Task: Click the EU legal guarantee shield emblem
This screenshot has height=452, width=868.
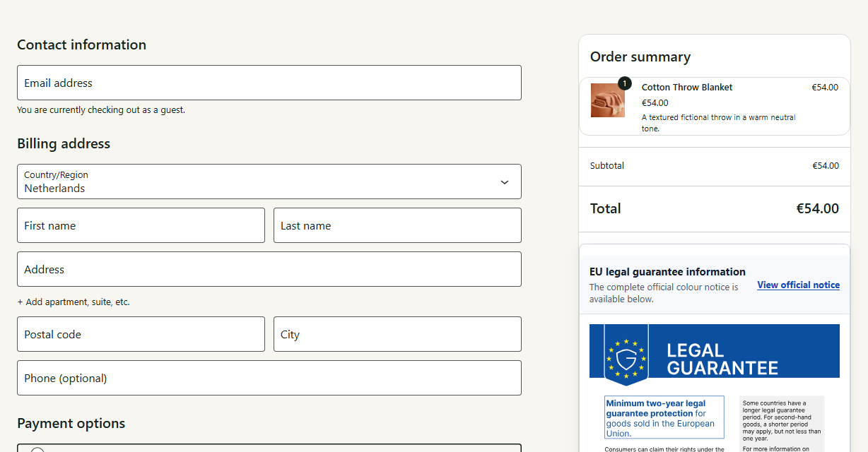Action: pos(626,355)
